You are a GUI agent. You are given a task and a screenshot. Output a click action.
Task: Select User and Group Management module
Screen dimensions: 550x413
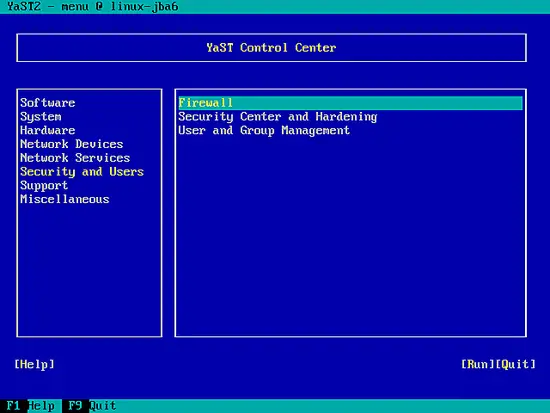(264, 130)
